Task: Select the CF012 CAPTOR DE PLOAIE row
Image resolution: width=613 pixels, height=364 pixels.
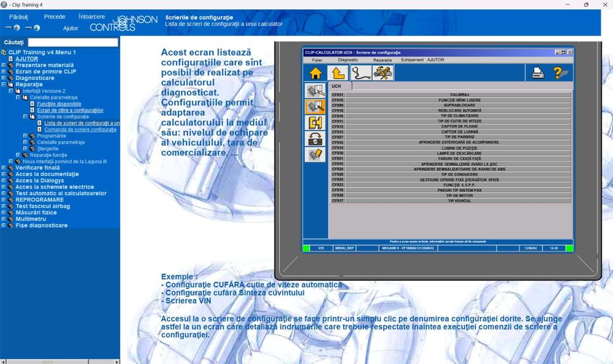Action: tap(451, 127)
